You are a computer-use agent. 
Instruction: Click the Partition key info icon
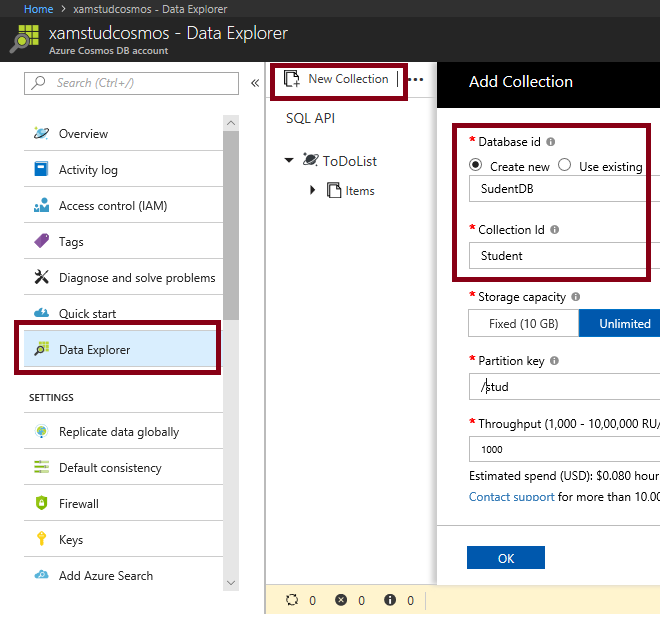coord(555,360)
